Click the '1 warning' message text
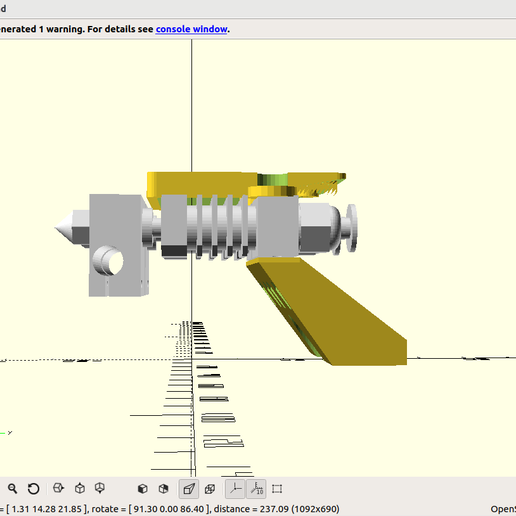The height and width of the screenshot is (516, 516). tap(61, 29)
